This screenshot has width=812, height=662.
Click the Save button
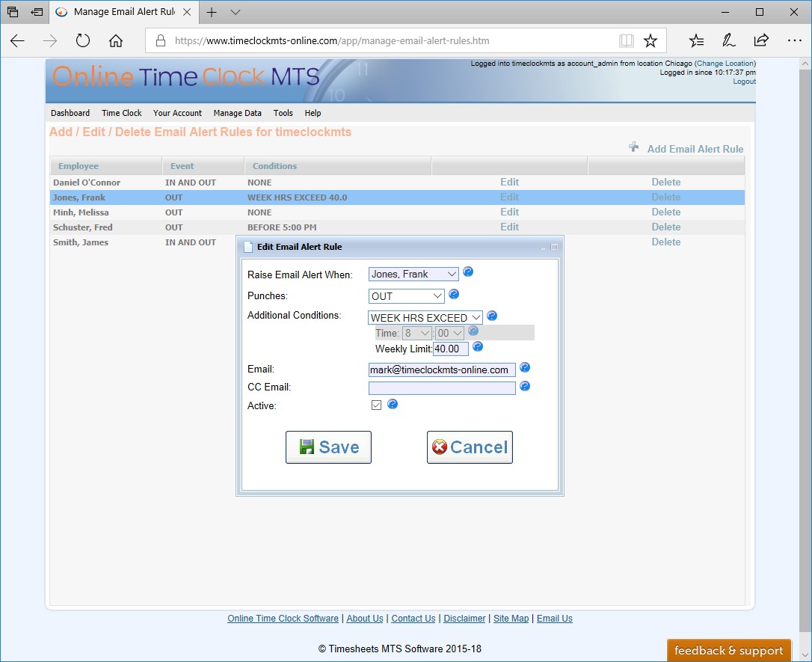(x=328, y=447)
